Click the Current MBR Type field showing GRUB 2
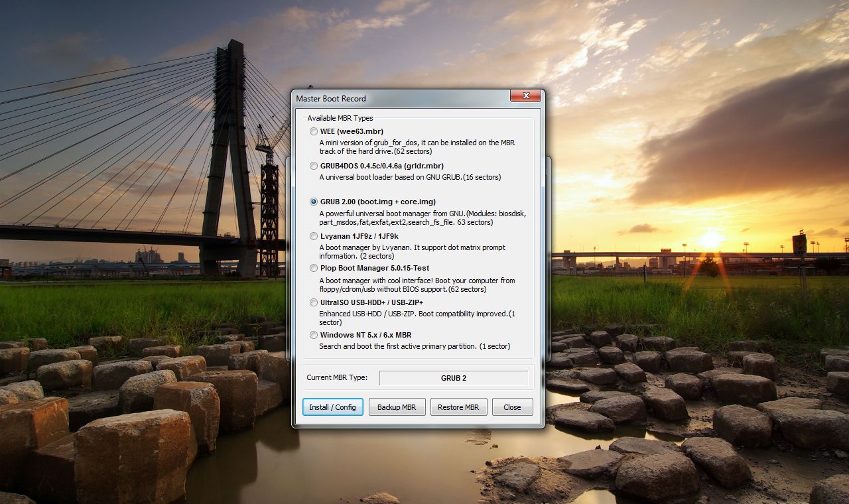The height and width of the screenshot is (504, 849). [454, 378]
